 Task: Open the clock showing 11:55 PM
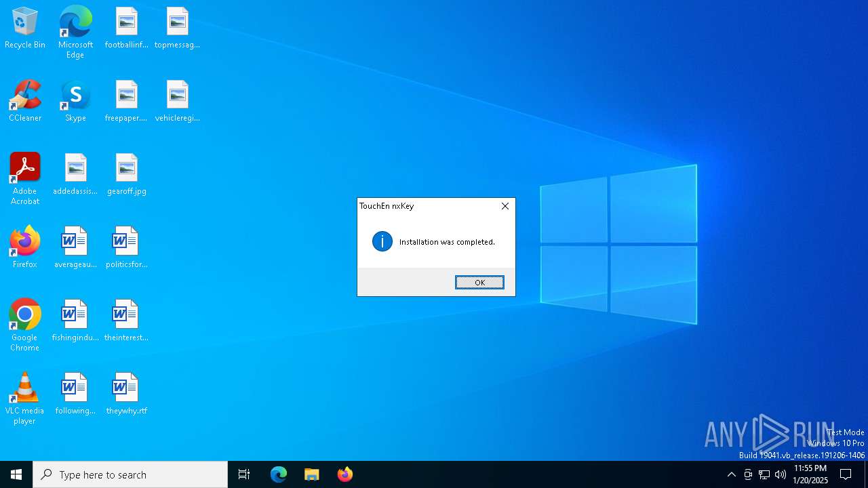[810, 474]
